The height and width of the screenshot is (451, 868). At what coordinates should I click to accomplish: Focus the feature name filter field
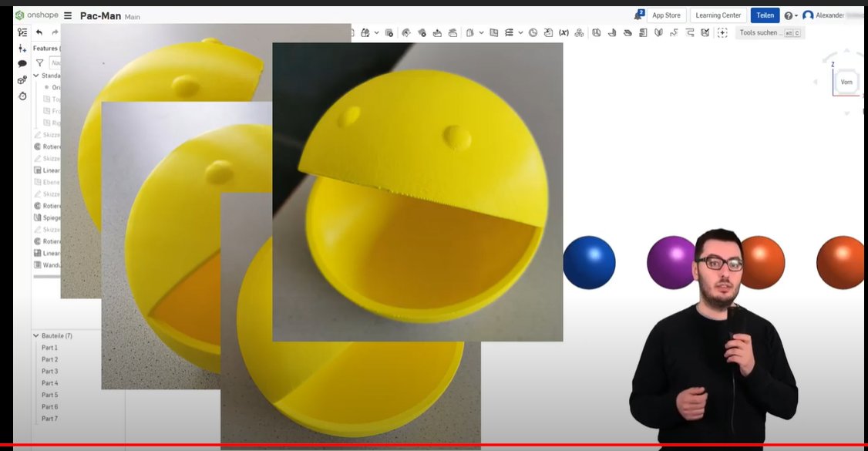tap(55, 63)
